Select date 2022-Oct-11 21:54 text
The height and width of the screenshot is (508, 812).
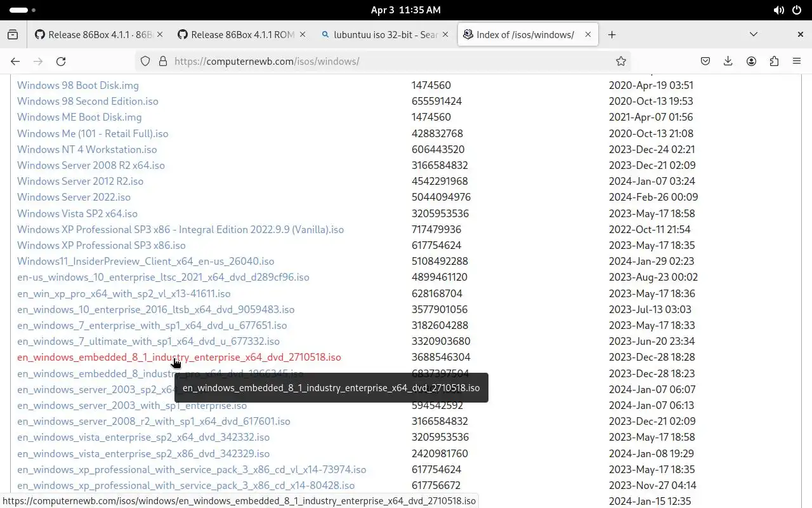coord(650,229)
